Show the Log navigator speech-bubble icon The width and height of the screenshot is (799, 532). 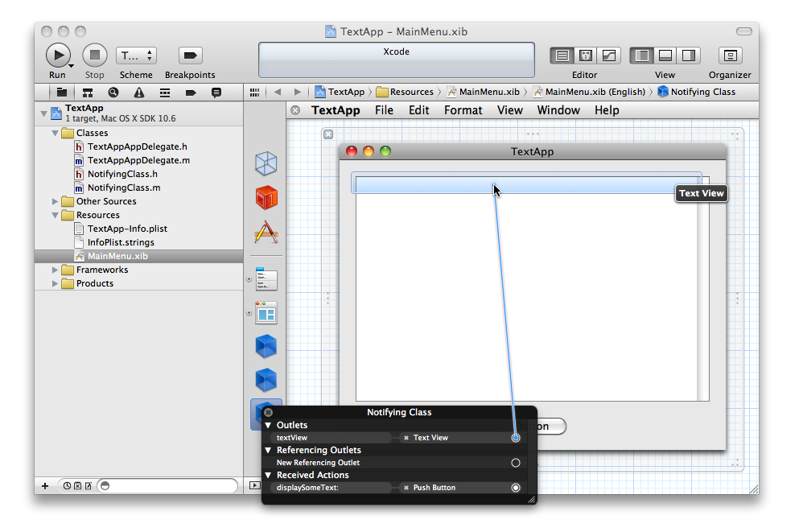coord(216,93)
